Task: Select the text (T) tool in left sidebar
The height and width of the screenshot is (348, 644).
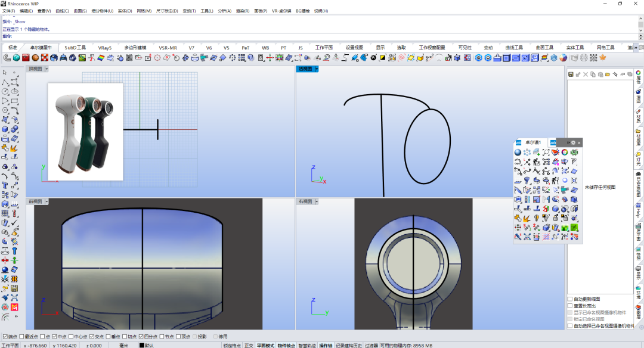Action: click(5, 185)
